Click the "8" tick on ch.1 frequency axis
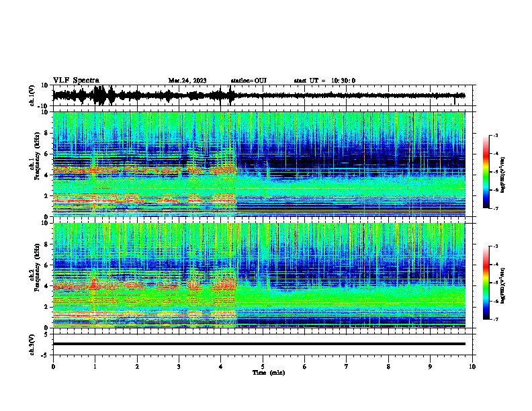Viewport: 532px width, 411px height. tap(47, 133)
